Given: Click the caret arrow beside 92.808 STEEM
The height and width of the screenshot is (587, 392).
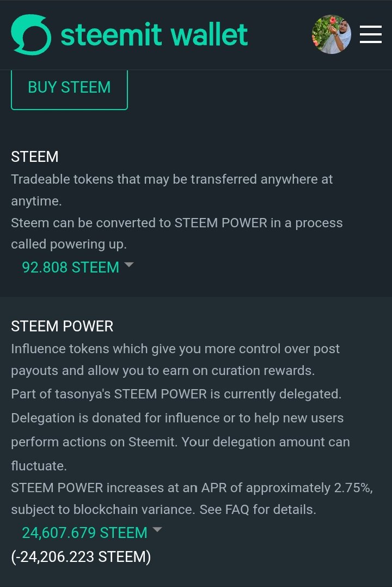Looking at the screenshot, I should click(128, 265).
